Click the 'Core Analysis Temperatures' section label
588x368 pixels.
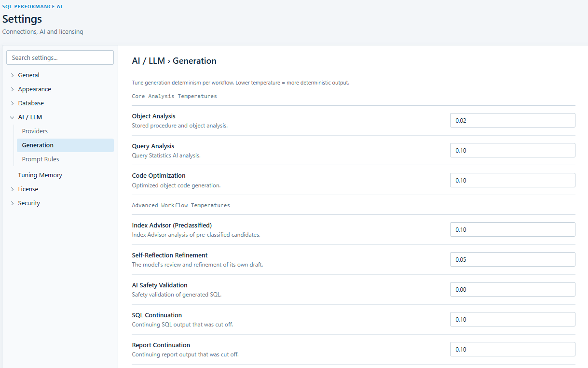(174, 97)
